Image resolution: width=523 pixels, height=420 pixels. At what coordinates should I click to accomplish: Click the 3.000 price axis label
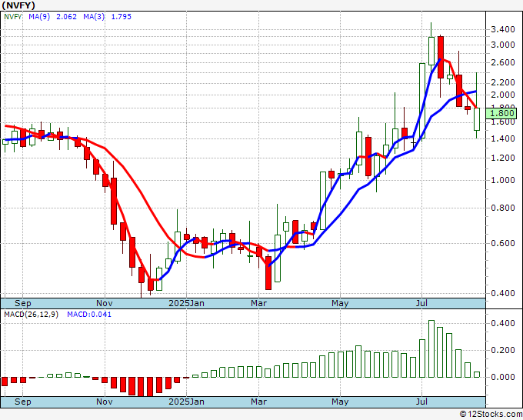point(503,45)
